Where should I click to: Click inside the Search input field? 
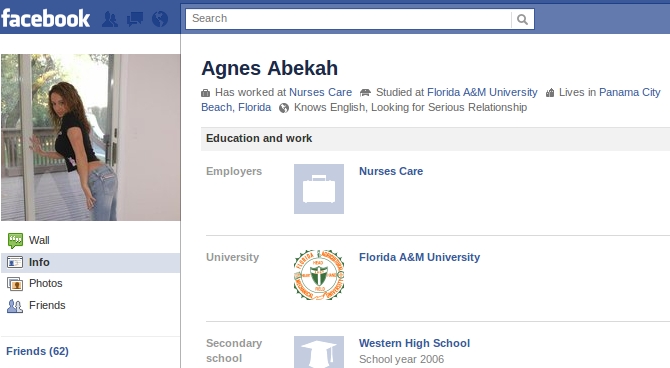tap(349, 19)
